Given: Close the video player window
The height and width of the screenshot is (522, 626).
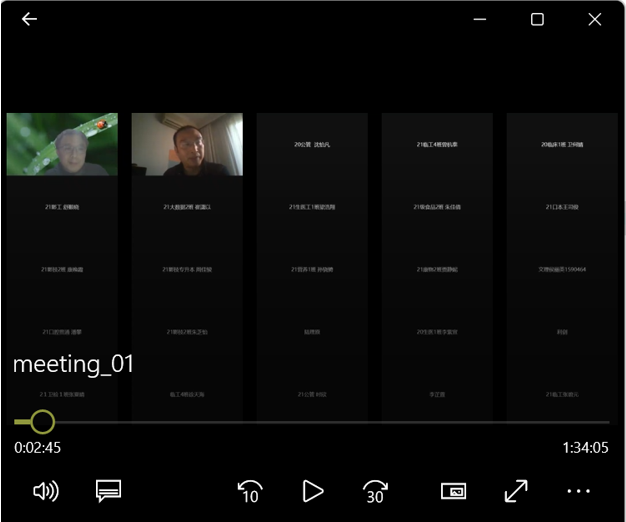Looking at the screenshot, I should (x=595, y=19).
